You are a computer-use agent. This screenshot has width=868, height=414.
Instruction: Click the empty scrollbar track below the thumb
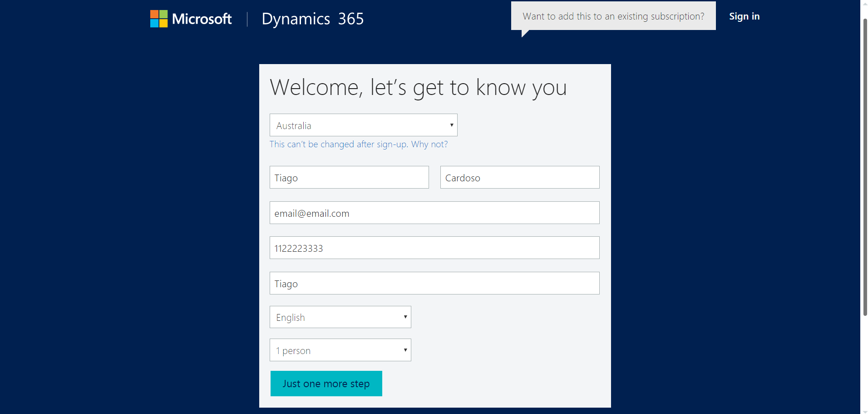[x=864, y=364]
